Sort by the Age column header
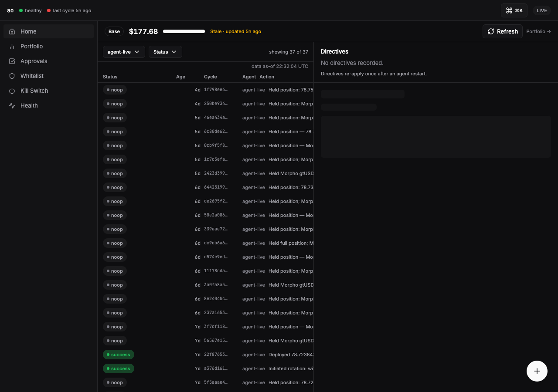Viewport: 558px width, 392px height. pyautogui.click(x=180, y=77)
